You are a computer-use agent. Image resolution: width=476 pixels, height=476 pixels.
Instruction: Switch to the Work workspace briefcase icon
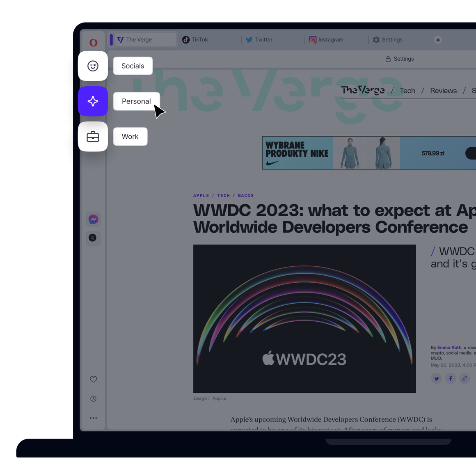point(93,136)
